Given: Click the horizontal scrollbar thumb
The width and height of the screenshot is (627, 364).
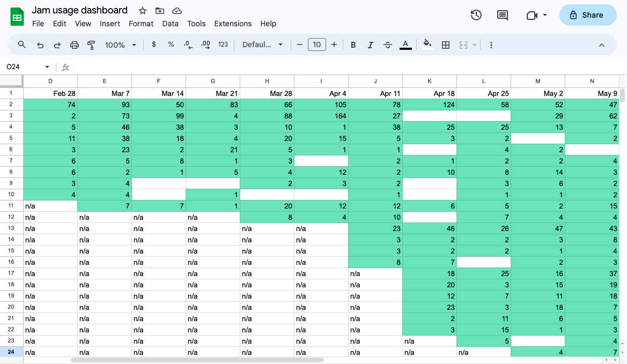Looking at the screenshot, I should (x=197, y=360).
